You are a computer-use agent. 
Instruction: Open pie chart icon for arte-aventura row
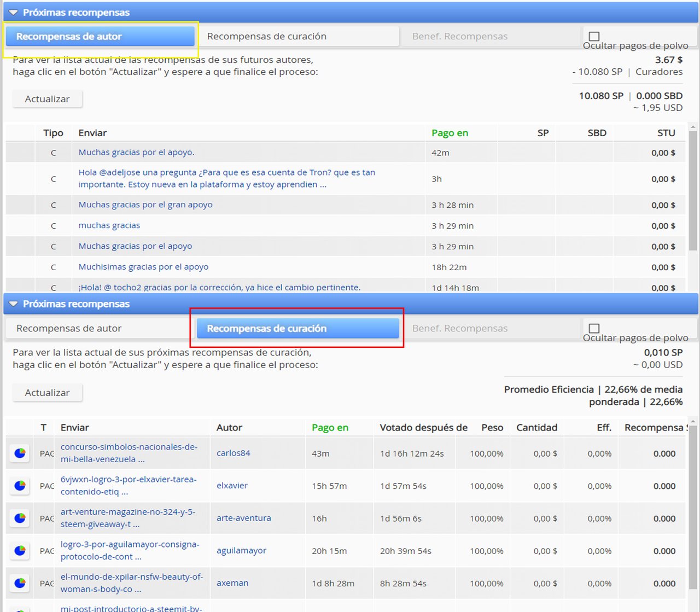20,518
